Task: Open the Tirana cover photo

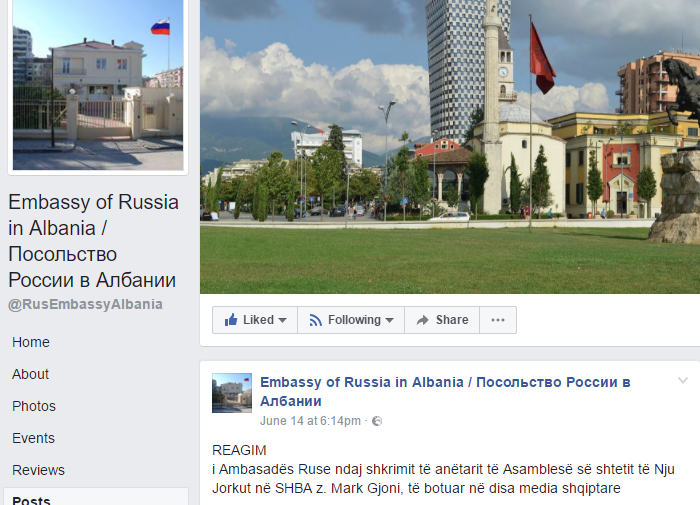Action: (450, 146)
